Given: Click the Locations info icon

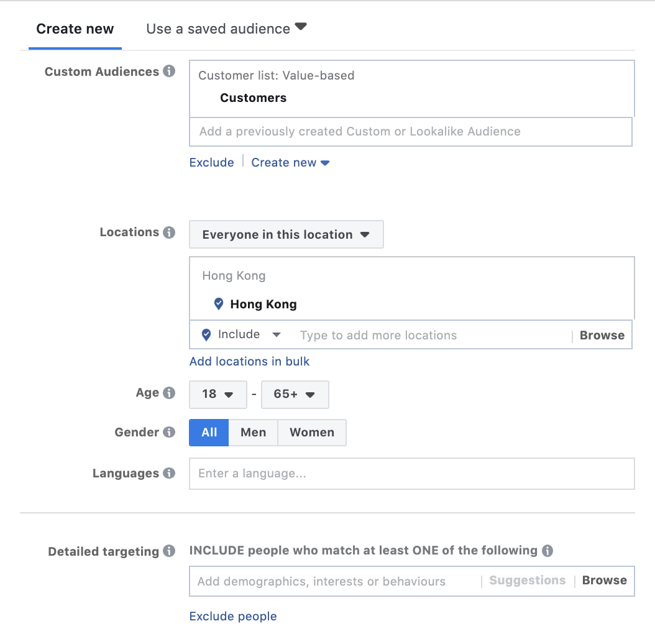Looking at the screenshot, I should click(x=169, y=232).
